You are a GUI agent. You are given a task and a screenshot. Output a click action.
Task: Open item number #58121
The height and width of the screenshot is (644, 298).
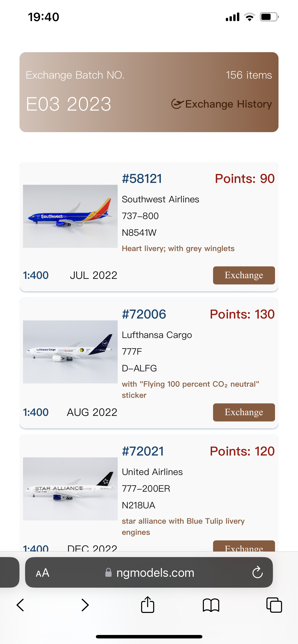[142, 179]
